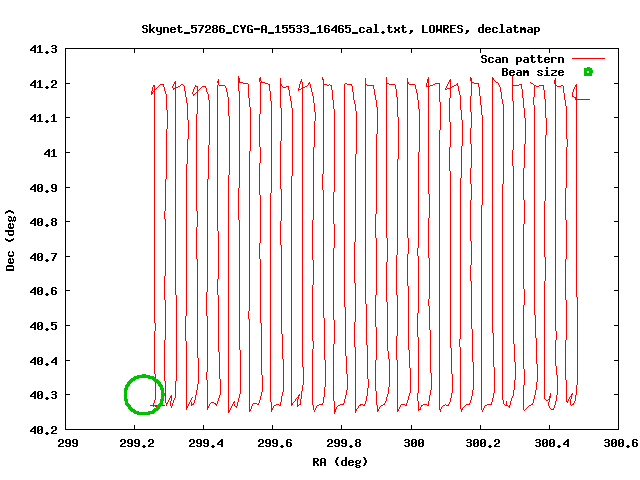640x480 pixels.
Task: Select the 'Beam size' legend label
Action: click(x=533, y=72)
